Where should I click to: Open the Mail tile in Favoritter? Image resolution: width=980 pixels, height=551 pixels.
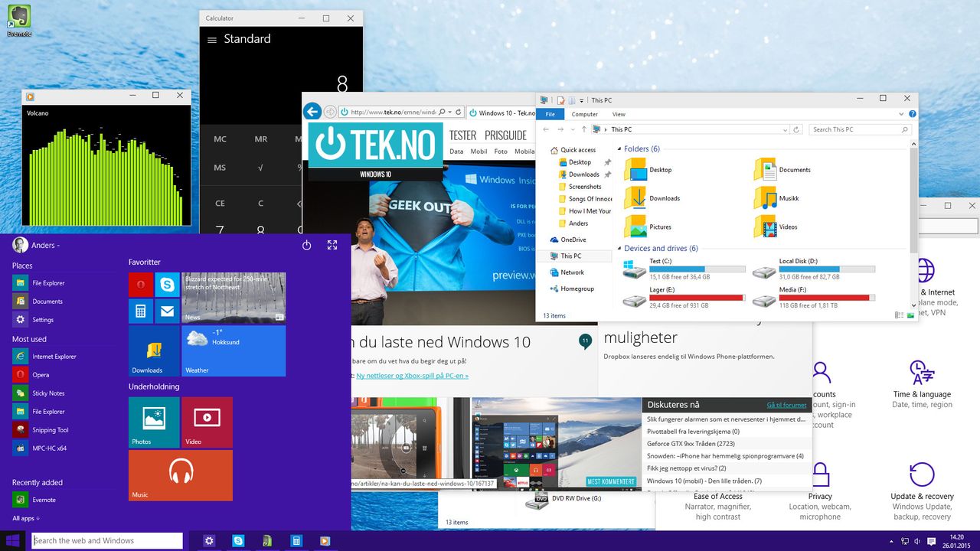[x=167, y=311]
